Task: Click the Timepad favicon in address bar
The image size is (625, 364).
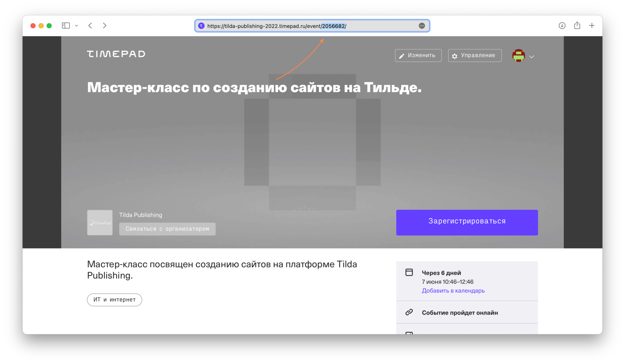Action: coord(201,26)
